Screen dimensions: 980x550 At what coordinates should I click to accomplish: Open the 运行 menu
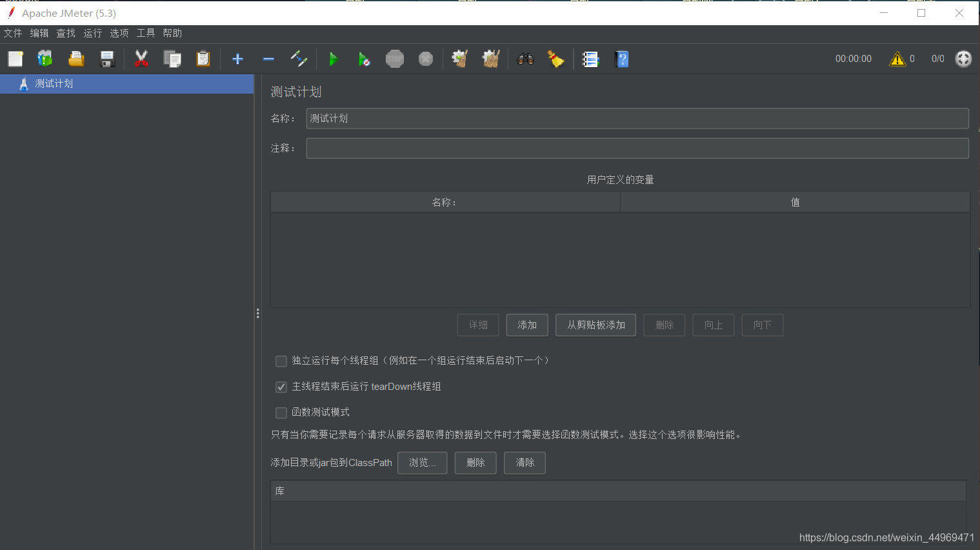[93, 33]
